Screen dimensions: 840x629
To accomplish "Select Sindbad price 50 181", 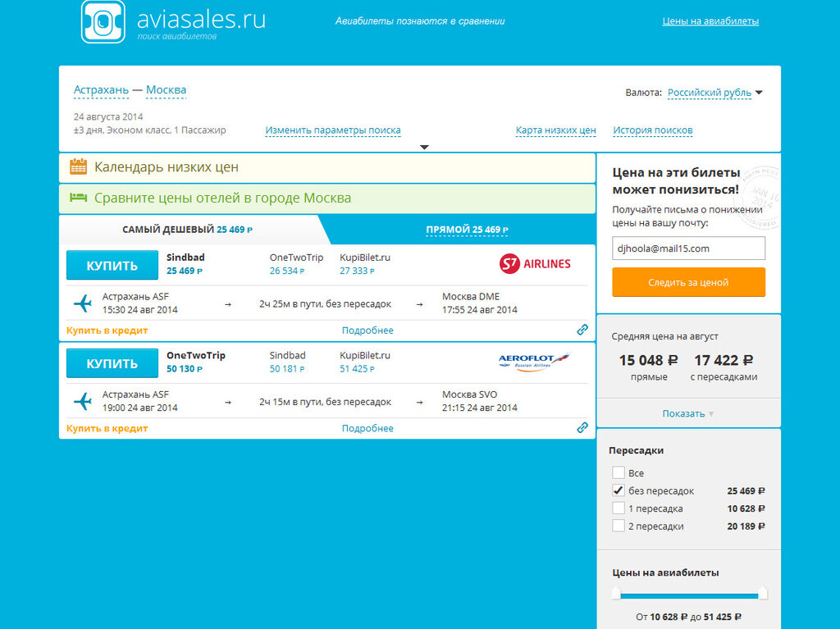I will click(287, 369).
